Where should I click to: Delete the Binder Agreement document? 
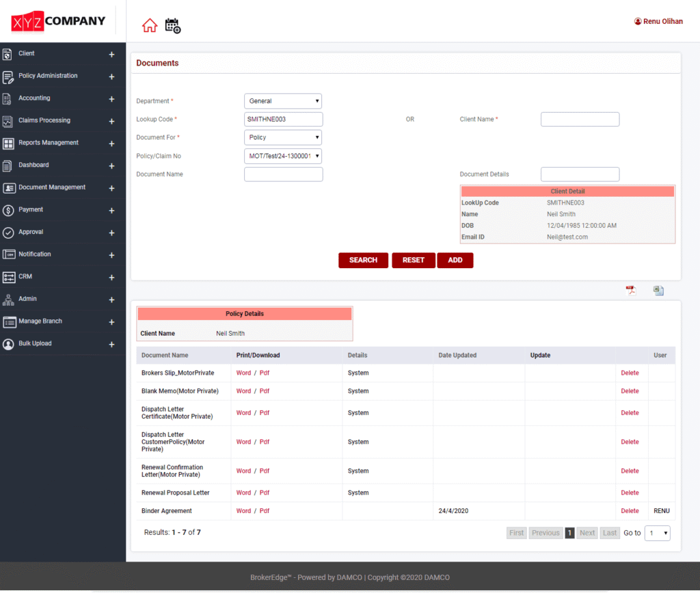(x=630, y=511)
